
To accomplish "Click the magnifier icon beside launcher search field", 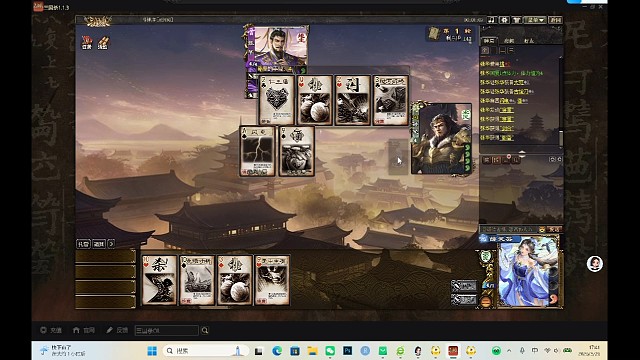I will click(x=205, y=330).
